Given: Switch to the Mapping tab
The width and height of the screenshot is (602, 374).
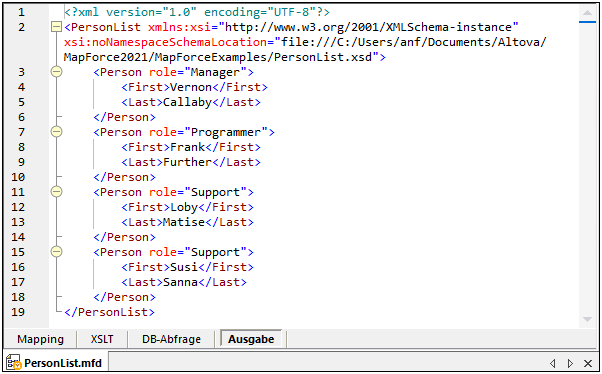Looking at the screenshot, I should pos(40,339).
